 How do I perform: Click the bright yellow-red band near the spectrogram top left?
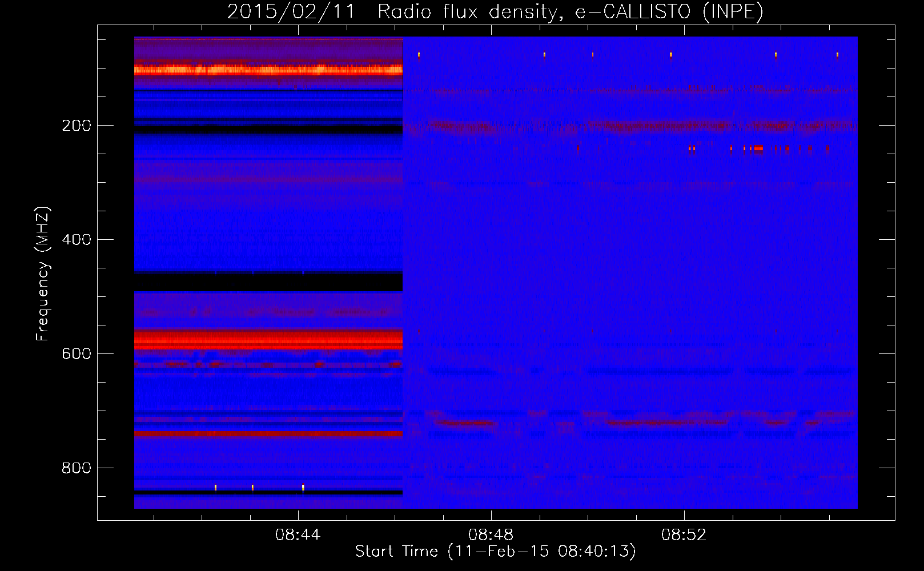[268, 70]
